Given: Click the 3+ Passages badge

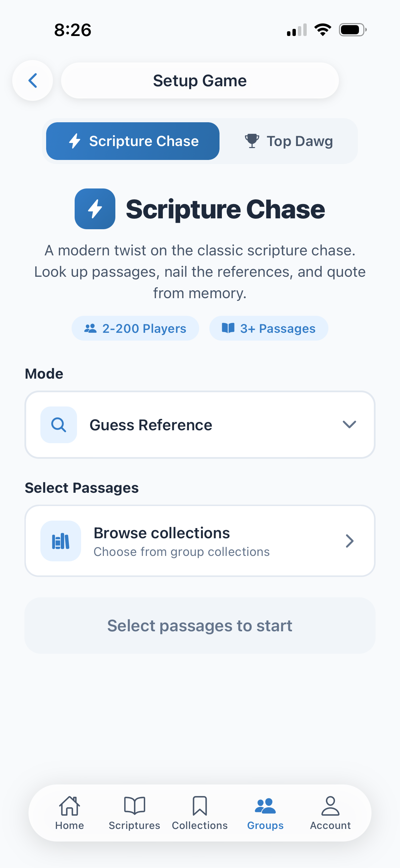Looking at the screenshot, I should click(269, 328).
